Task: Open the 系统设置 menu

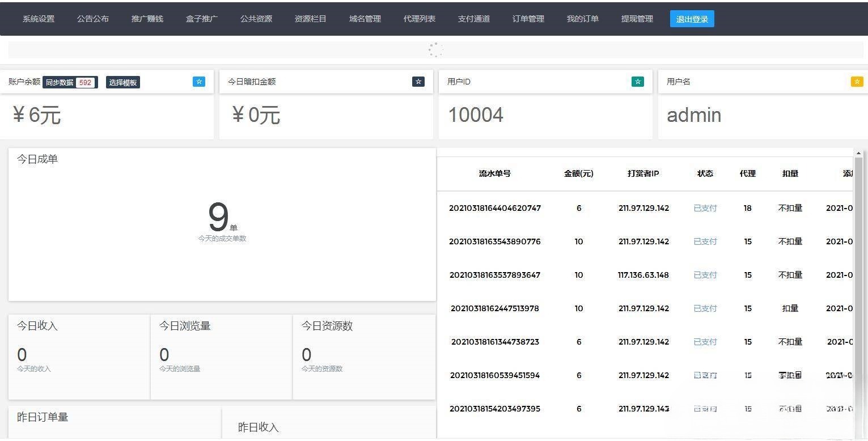Action: click(37, 19)
